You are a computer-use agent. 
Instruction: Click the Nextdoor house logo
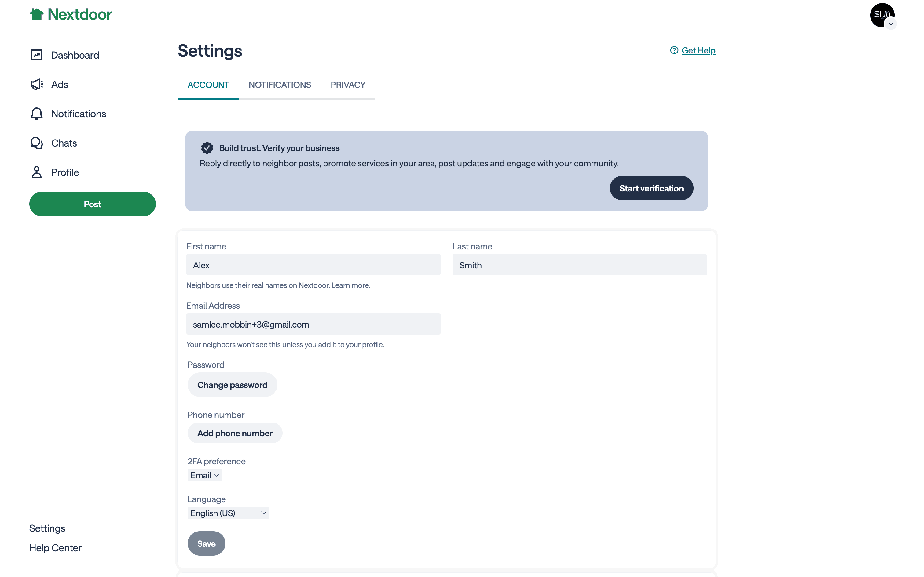coord(37,15)
